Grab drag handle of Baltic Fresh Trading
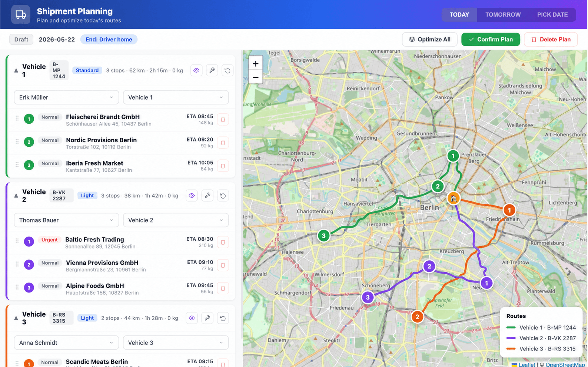 click(17, 241)
